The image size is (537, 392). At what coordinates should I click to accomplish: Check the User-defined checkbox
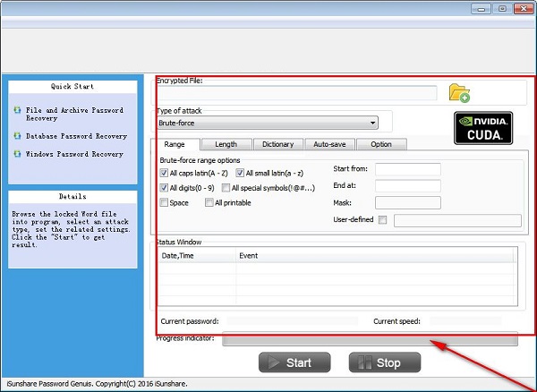(383, 220)
